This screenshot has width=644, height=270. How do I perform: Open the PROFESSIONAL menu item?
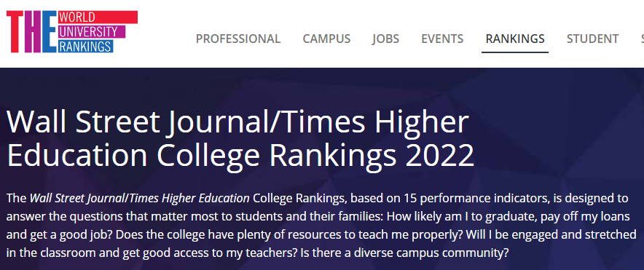238,39
